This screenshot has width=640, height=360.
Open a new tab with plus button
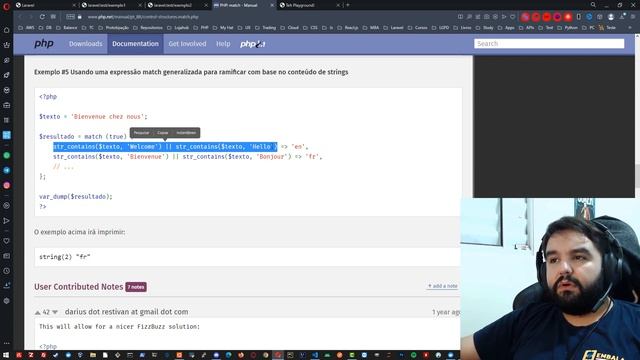(x=348, y=5)
